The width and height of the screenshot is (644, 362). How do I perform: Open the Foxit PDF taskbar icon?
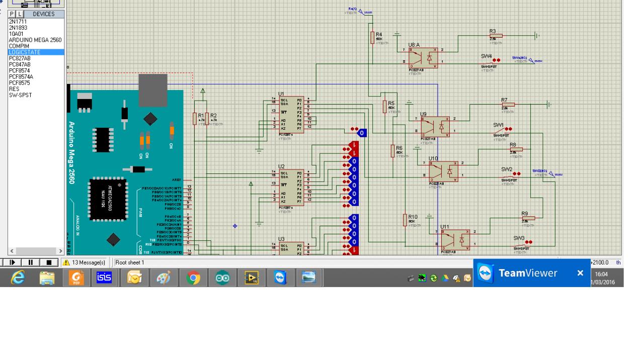76,278
